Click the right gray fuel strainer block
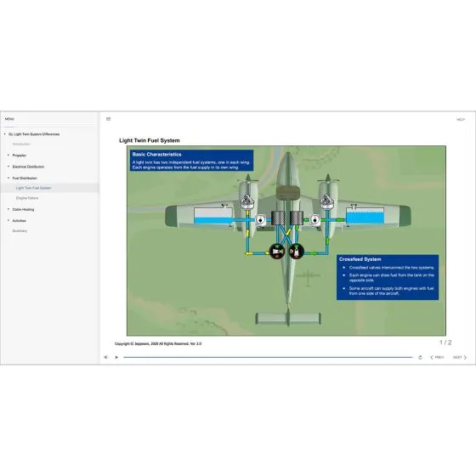This screenshot has height=476, width=476. pos(297,218)
